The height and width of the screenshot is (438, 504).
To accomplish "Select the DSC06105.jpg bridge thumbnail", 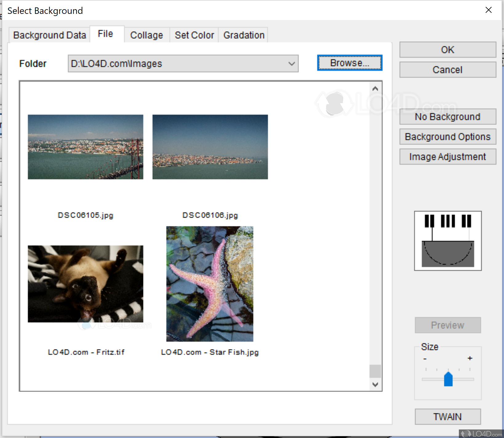I will 85,147.
